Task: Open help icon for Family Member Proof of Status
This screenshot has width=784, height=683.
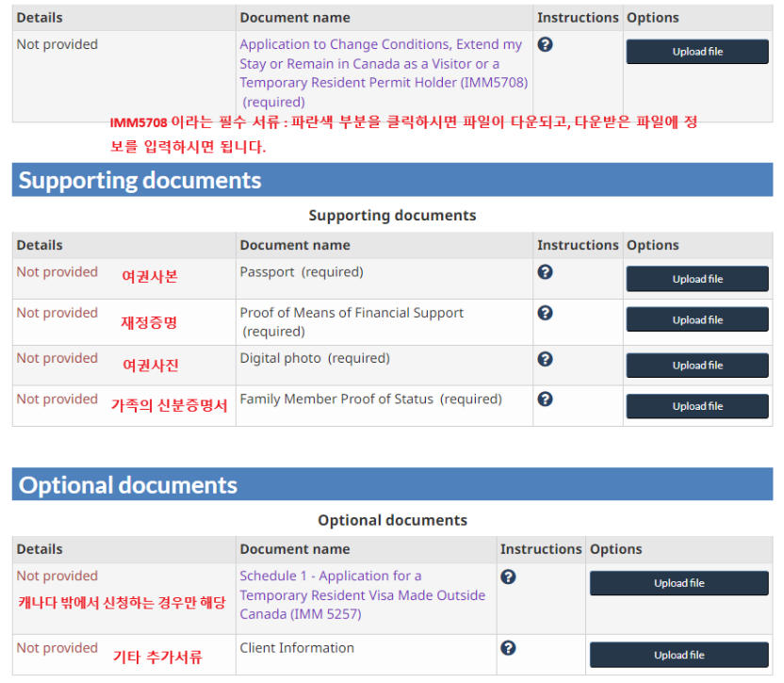Action: pyautogui.click(x=545, y=399)
